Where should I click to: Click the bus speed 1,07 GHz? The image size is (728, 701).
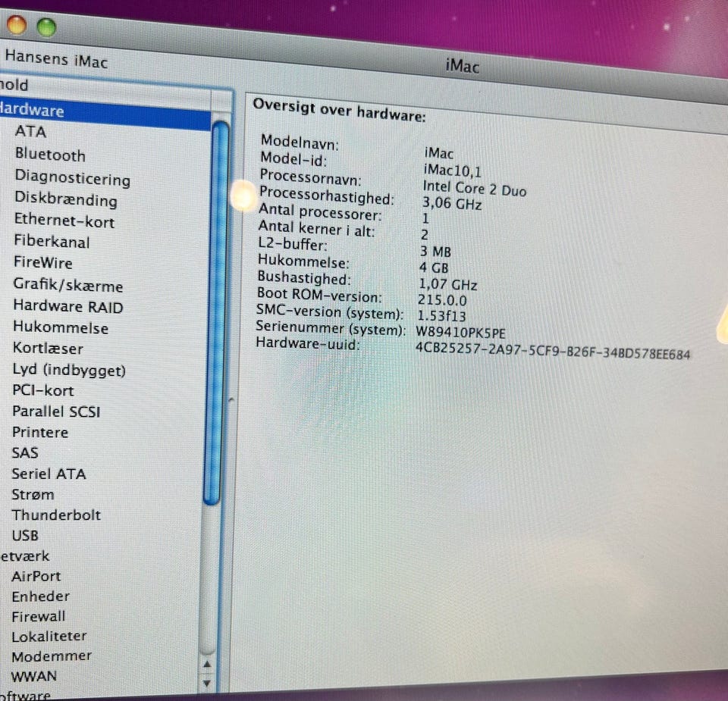[447, 284]
